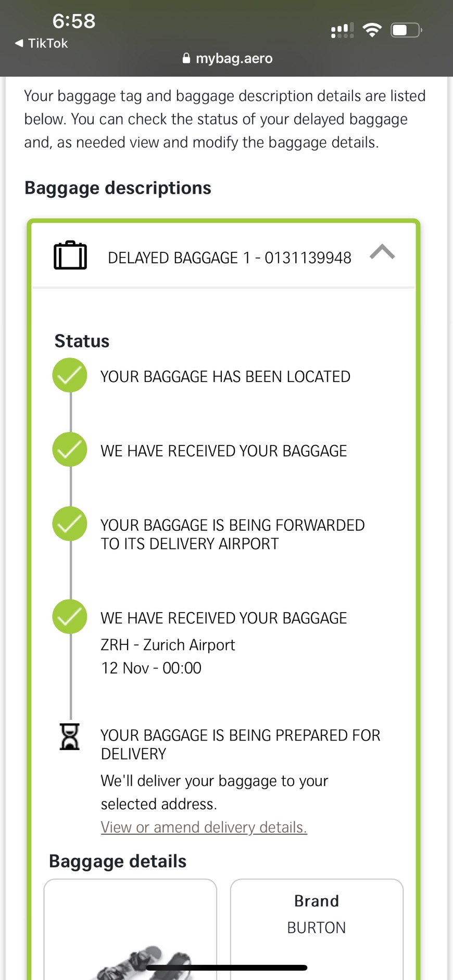Tap the battery icon in the status bar
453x980 pixels.
(406, 30)
